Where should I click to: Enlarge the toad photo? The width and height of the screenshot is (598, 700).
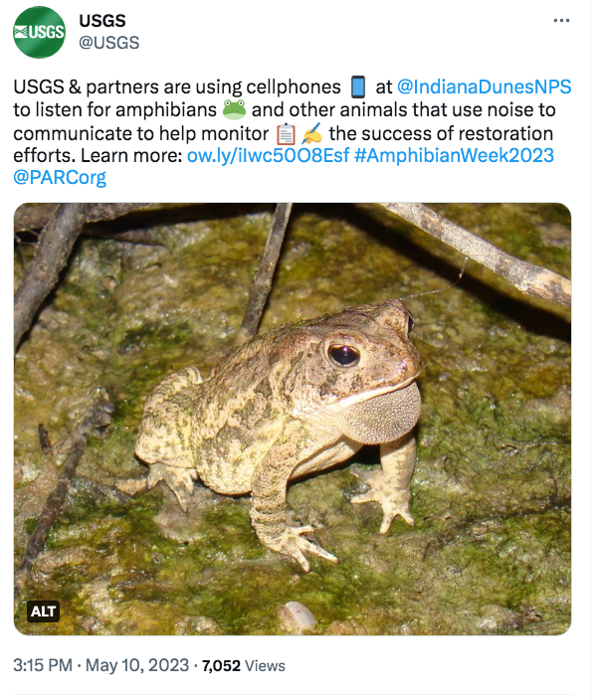click(293, 419)
